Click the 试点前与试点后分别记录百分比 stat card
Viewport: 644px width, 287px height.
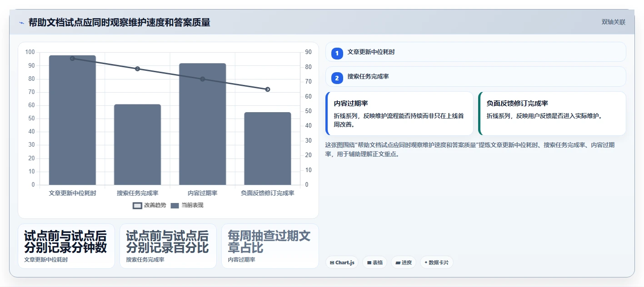point(168,246)
